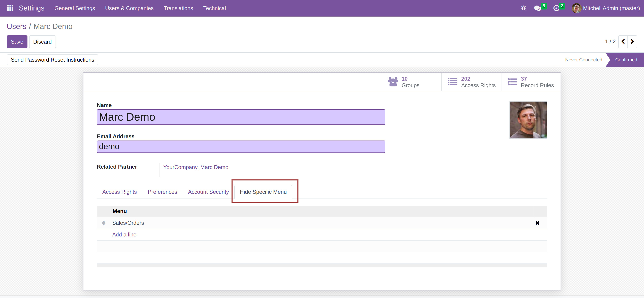Expand the Technical menu

(x=214, y=8)
